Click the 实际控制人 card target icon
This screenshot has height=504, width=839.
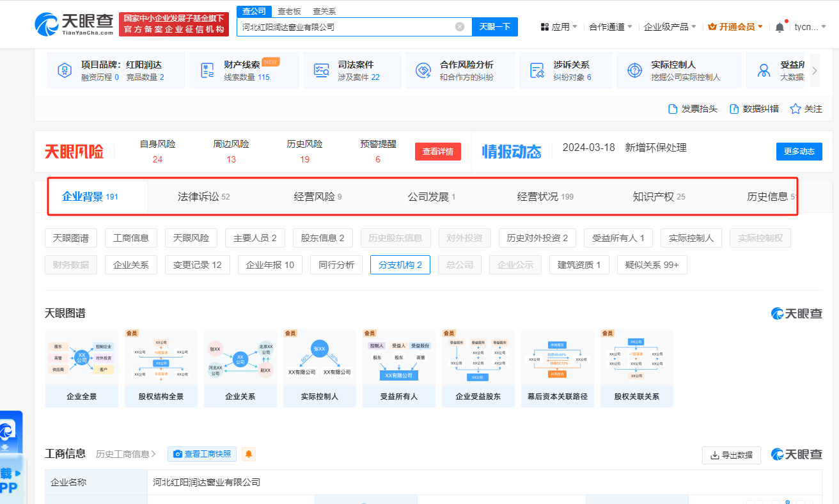(x=634, y=70)
